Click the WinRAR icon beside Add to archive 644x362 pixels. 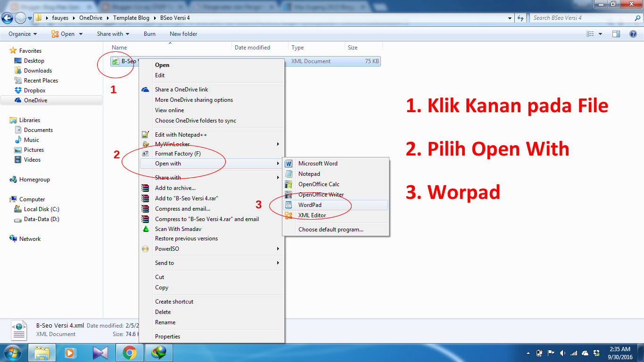pyautogui.click(x=146, y=188)
